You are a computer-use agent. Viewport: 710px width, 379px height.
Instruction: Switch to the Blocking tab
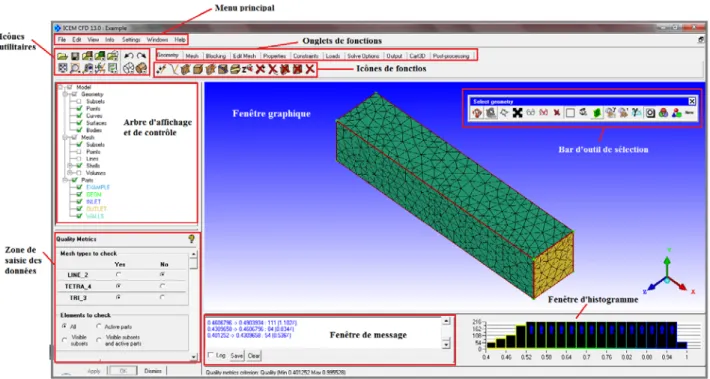(216, 56)
